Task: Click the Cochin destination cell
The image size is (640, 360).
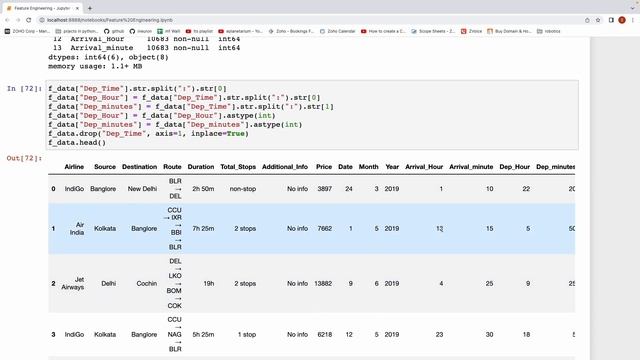Action: [x=147, y=283]
